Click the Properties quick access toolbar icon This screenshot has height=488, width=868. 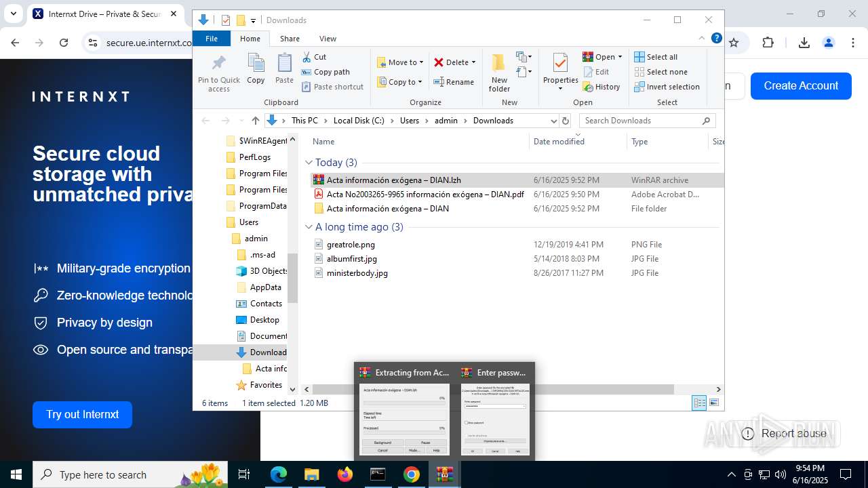[x=226, y=20]
